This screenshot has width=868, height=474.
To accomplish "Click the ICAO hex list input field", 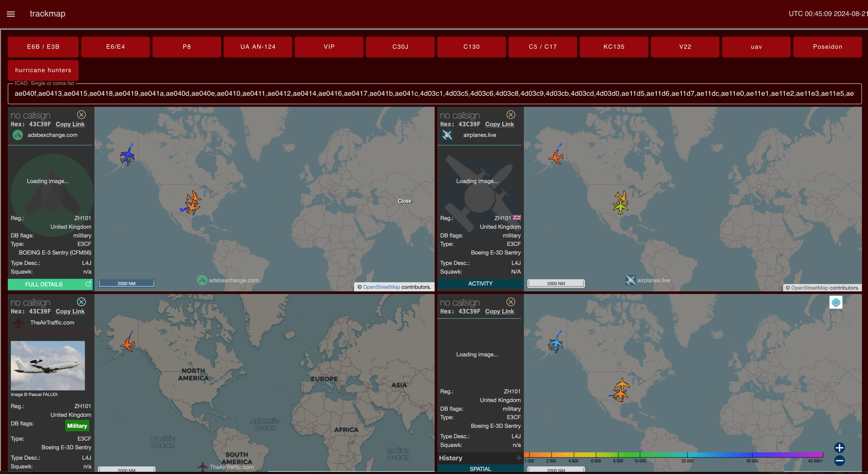I will [435, 93].
